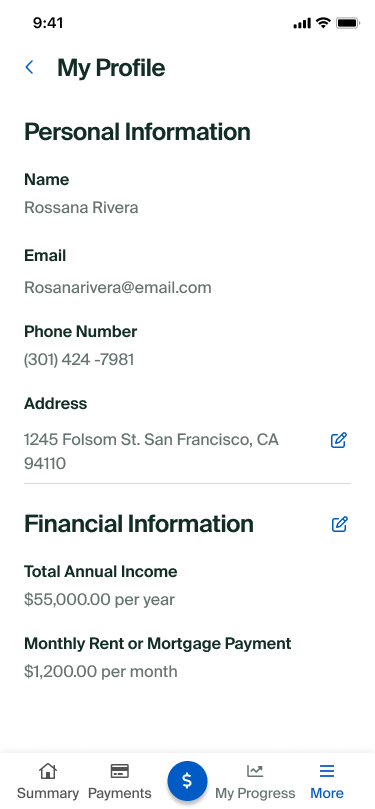The width and height of the screenshot is (375, 809).
Task: Switch to the Payments tab label
Action: [120, 793]
